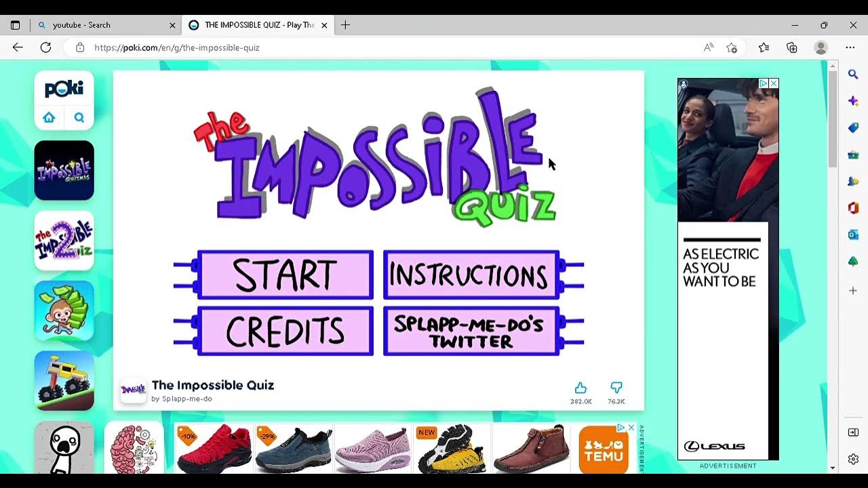The image size is (868, 488).
Task: Open sidebar green tree icon
Action: (853, 262)
